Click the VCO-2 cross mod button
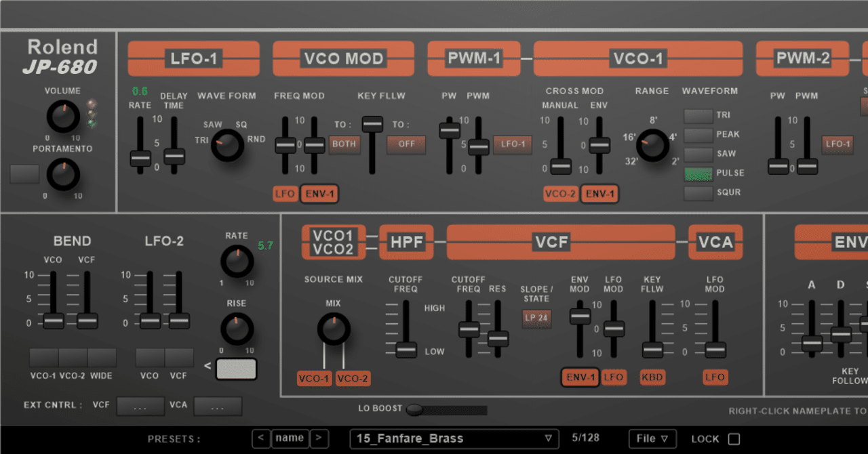The image size is (868, 454). [x=560, y=194]
